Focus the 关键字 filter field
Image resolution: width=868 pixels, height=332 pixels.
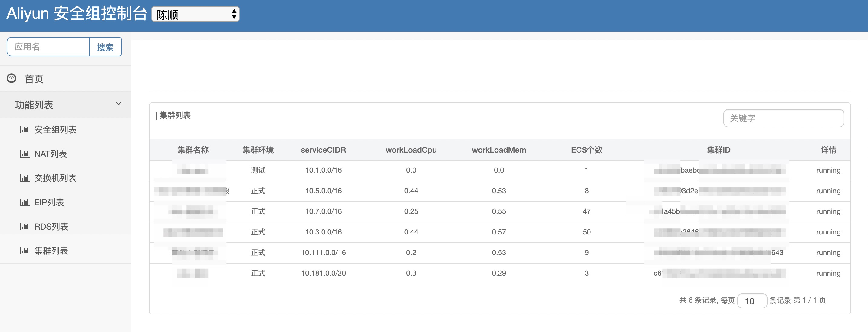[x=784, y=118]
